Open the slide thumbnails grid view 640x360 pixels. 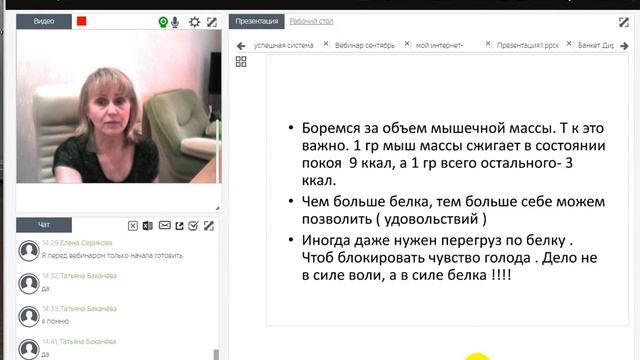pos(241,62)
